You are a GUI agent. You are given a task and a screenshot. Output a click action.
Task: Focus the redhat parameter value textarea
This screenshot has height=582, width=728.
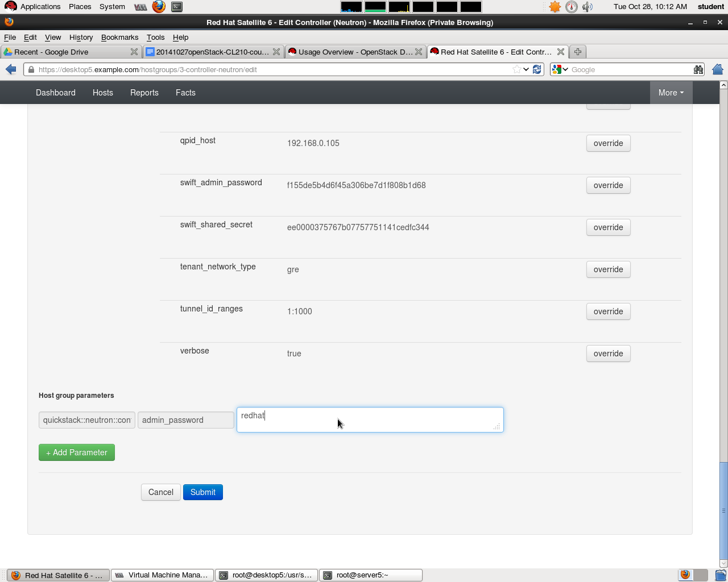click(x=370, y=419)
